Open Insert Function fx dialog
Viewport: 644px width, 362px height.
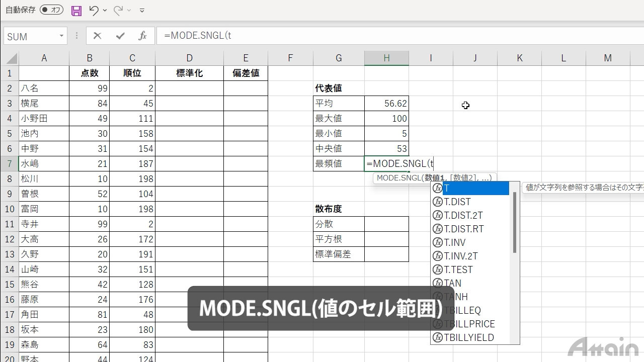[x=142, y=36]
